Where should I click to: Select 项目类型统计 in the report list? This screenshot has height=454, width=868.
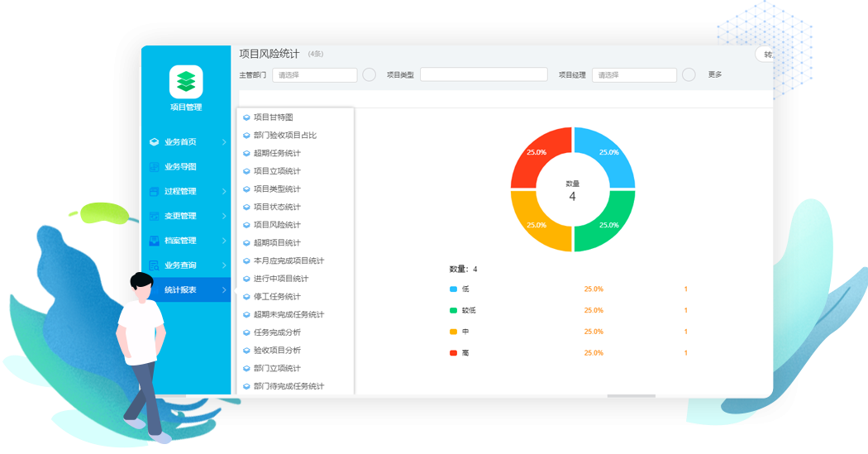tap(277, 189)
